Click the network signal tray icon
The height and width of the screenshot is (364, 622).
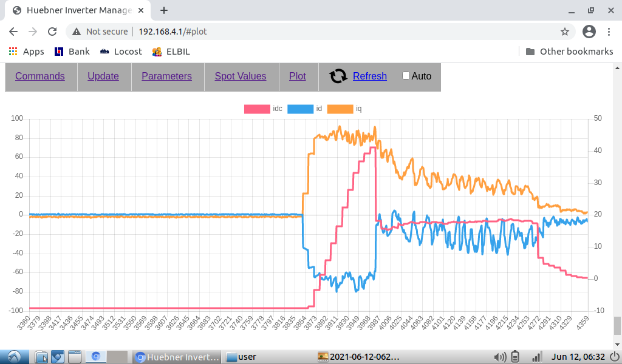click(537, 357)
